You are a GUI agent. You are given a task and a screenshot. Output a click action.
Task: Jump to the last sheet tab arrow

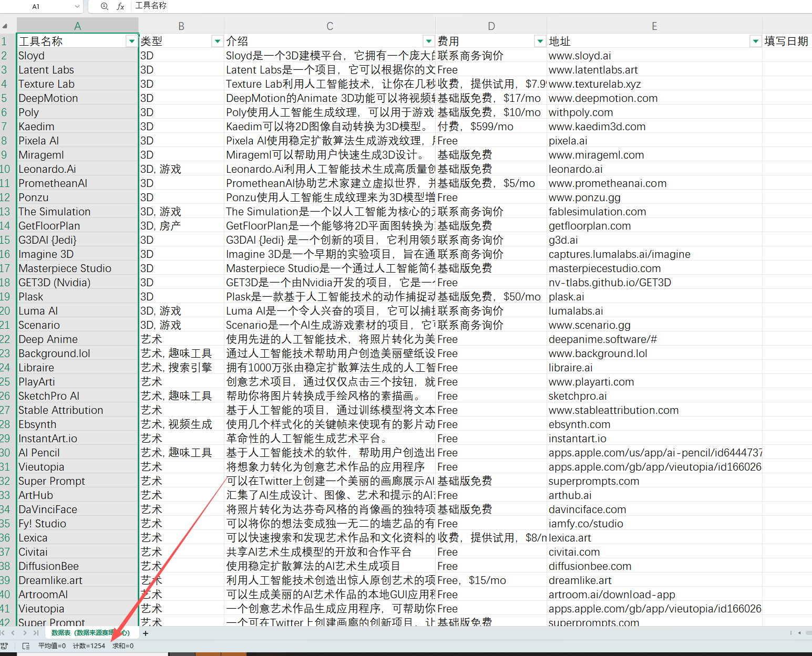[36, 633]
